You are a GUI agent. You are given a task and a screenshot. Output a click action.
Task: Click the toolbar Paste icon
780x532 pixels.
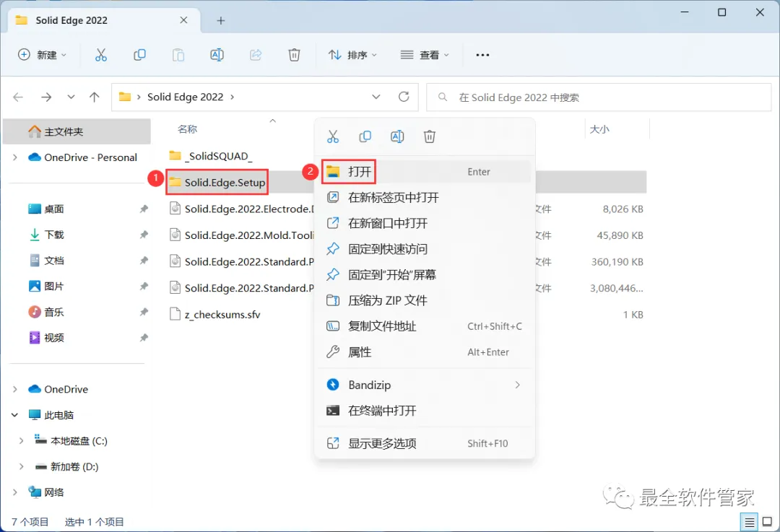[178, 55]
